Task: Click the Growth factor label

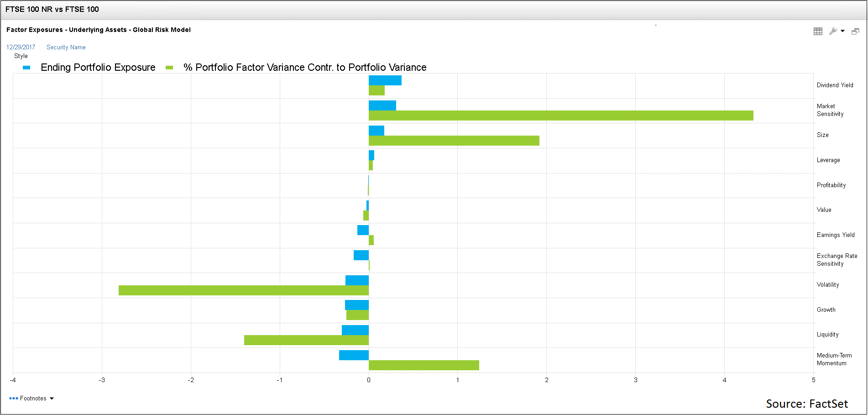Action: [x=826, y=310]
